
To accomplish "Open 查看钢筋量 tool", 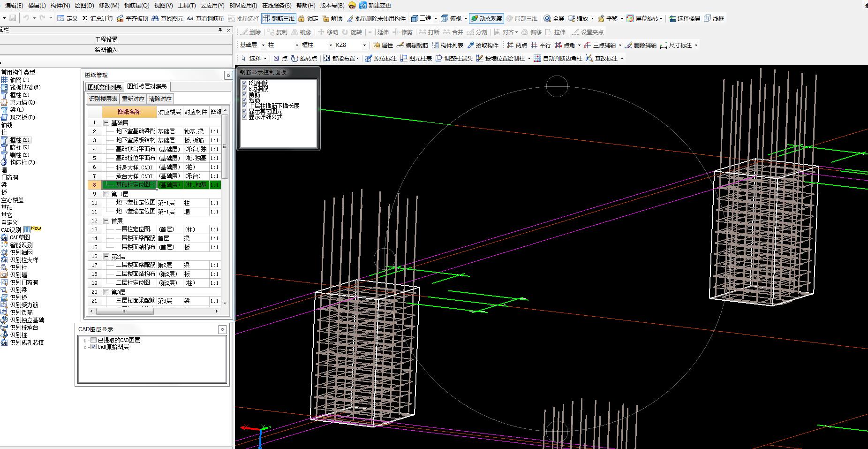I will click(205, 18).
